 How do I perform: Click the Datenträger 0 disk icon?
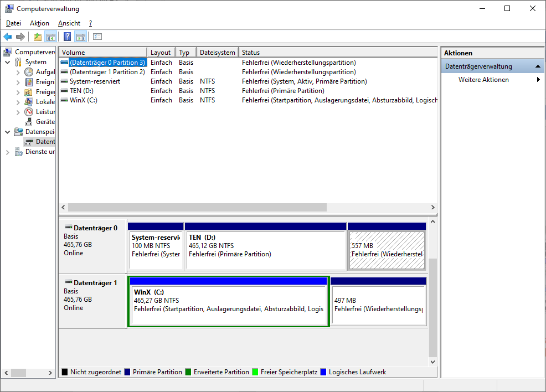point(69,227)
